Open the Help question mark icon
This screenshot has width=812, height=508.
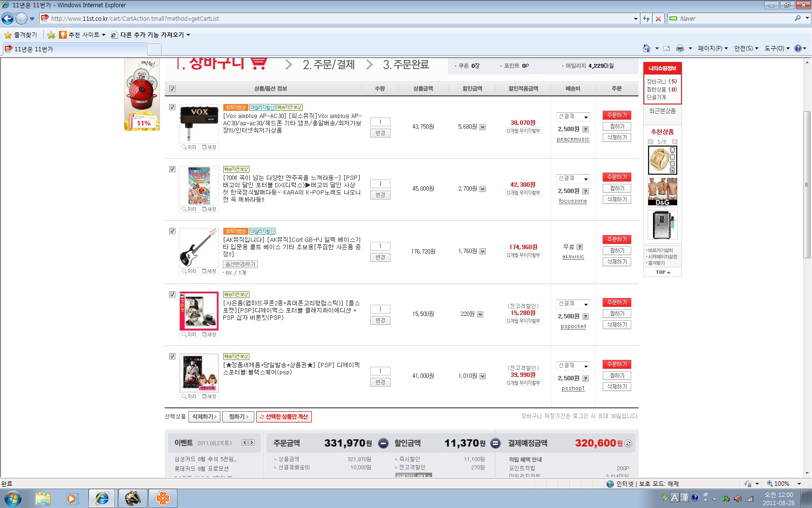tap(797, 48)
